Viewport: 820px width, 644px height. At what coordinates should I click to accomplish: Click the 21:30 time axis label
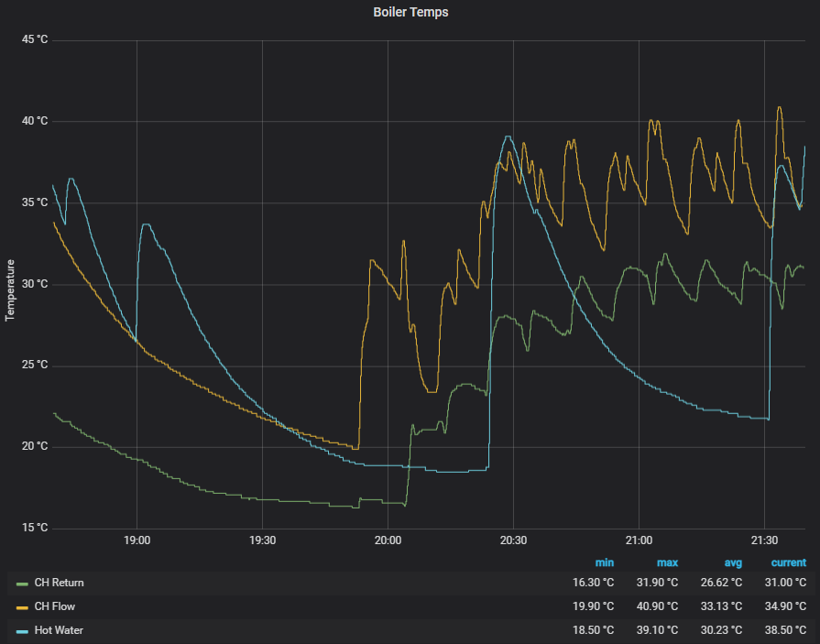764,540
